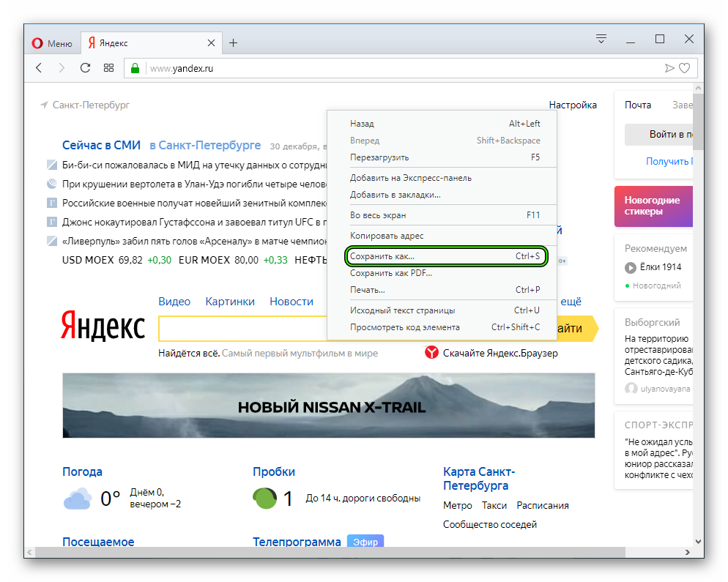Choose Сохранить как PDF... menu entry
This screenshot has height=582, width=728.
tap(391, 273)
